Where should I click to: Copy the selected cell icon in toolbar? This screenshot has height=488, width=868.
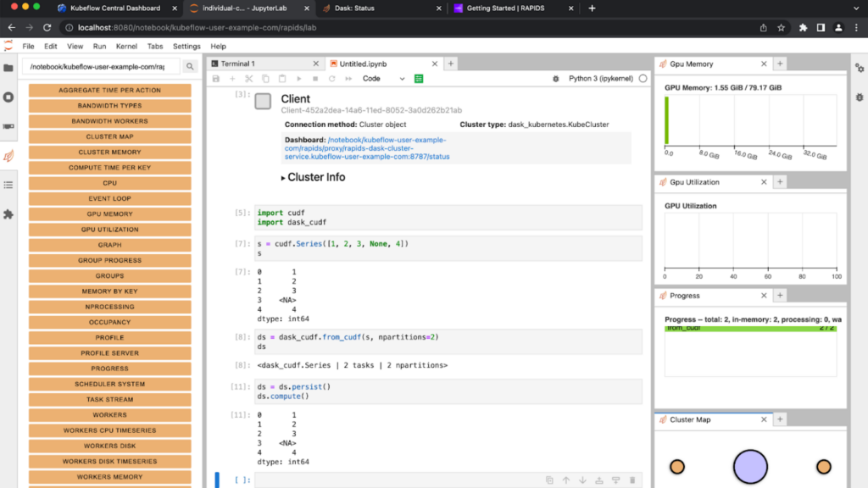tap(265, 79)
